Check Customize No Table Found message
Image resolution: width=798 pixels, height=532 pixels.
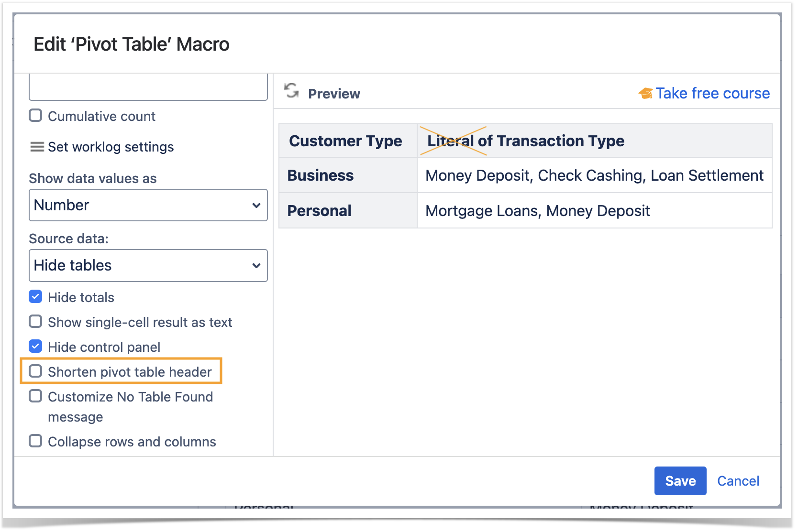tap(35, 396)
